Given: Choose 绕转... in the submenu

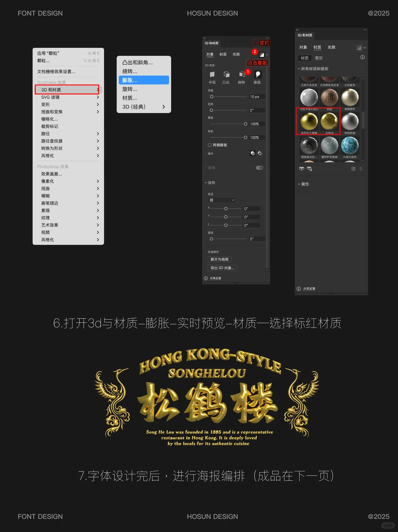Looking at the screenshot, I should (144, 71).
